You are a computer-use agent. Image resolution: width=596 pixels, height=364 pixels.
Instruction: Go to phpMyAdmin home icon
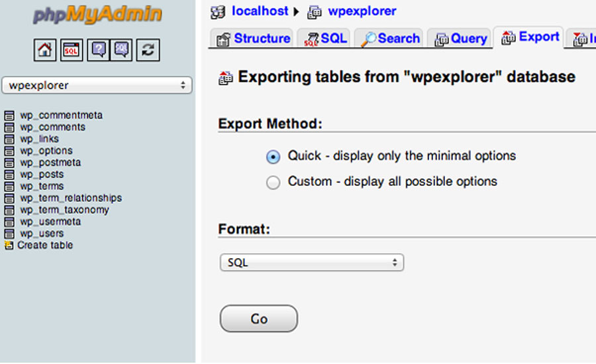45,50
